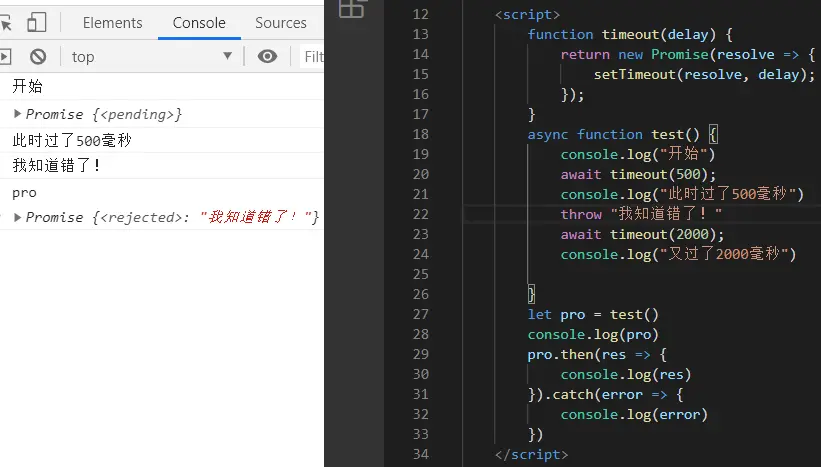Viewport: 821px width, 467px height.
Task: Switch to the Console tab
Action: [199, 23]
